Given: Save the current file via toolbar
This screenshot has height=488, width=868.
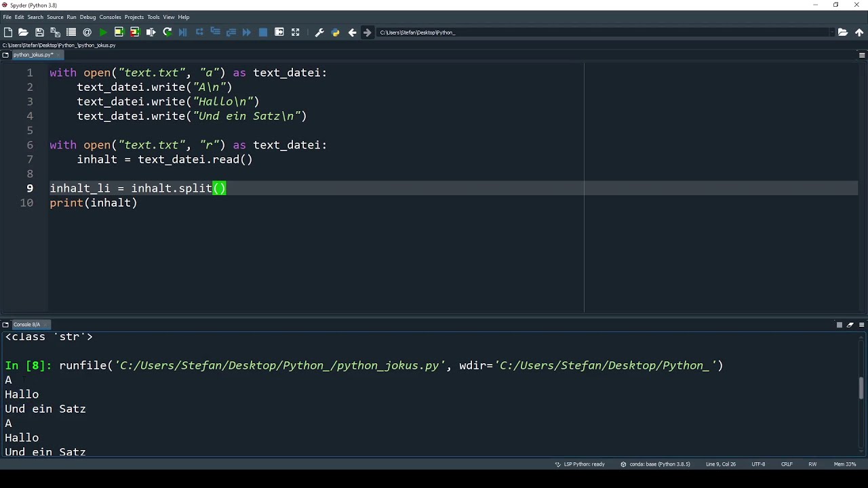Looking at the screenshot, I should [39, 32].
